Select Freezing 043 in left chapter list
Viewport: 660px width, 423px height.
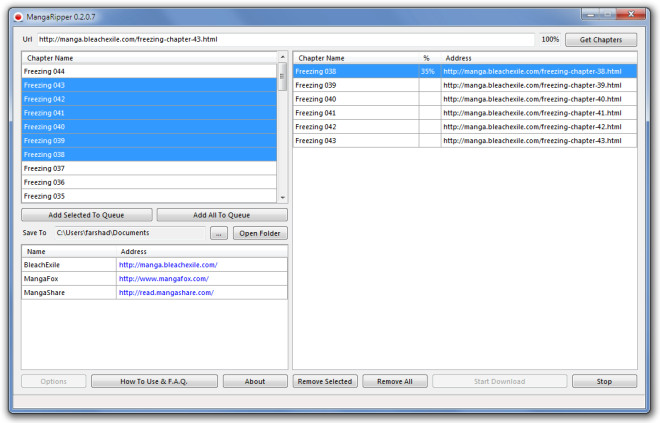click(x=149, y=85)
